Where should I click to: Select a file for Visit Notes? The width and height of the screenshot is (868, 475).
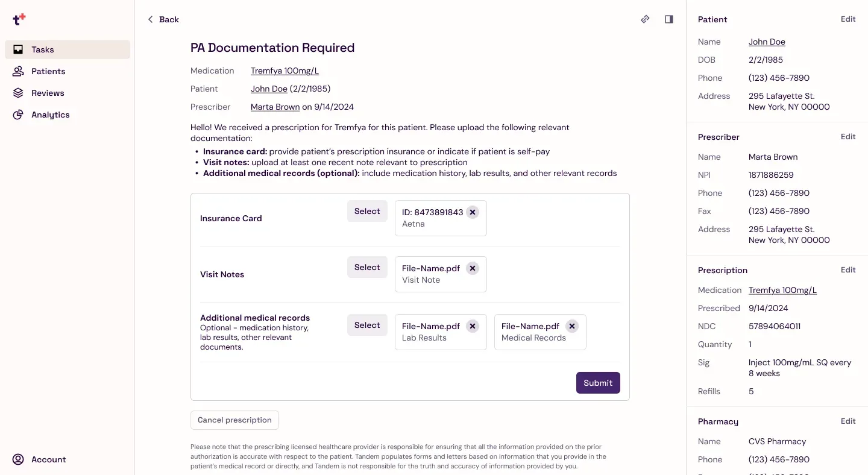pos(367,268)
